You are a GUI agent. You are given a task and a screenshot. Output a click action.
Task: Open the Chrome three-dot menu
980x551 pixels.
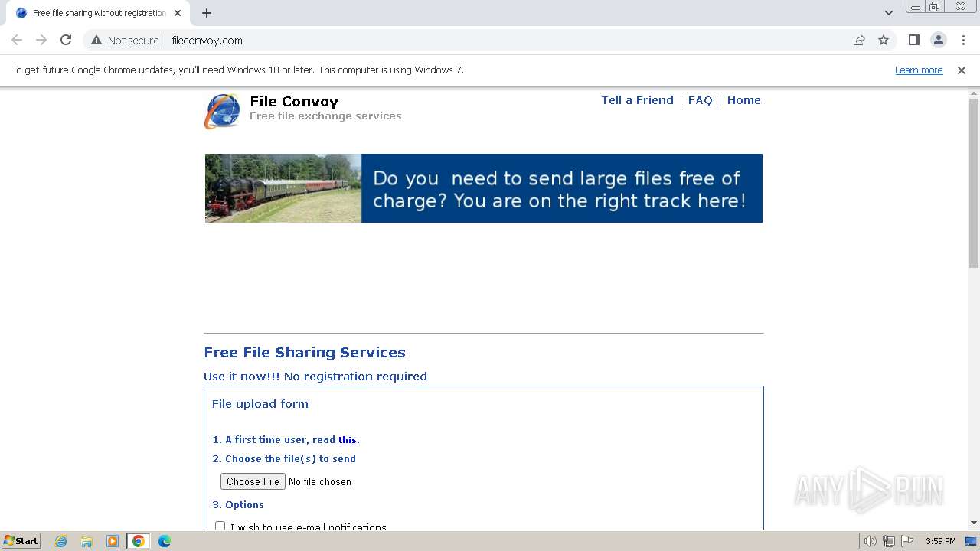point(963,40)
